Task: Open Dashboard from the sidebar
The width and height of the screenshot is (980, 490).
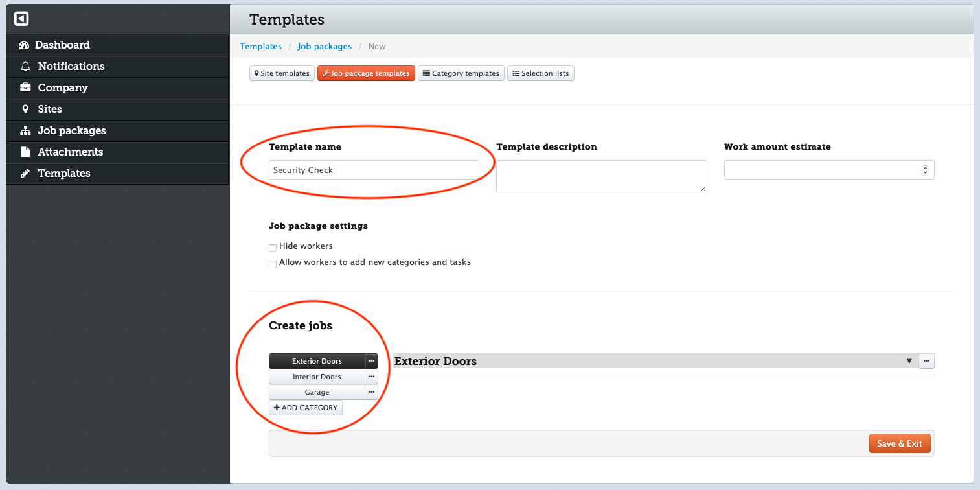Action: 117,45
